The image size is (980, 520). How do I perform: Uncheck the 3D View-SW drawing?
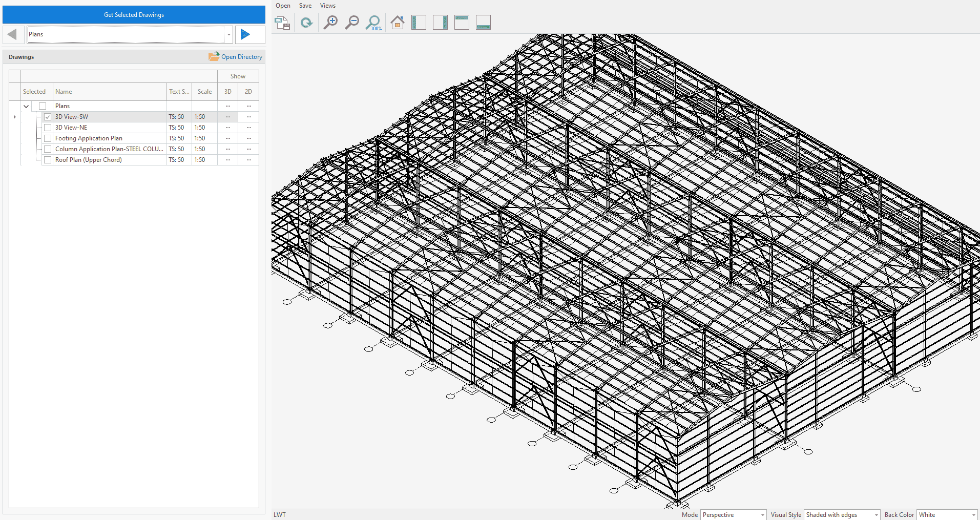click(48, 117)
